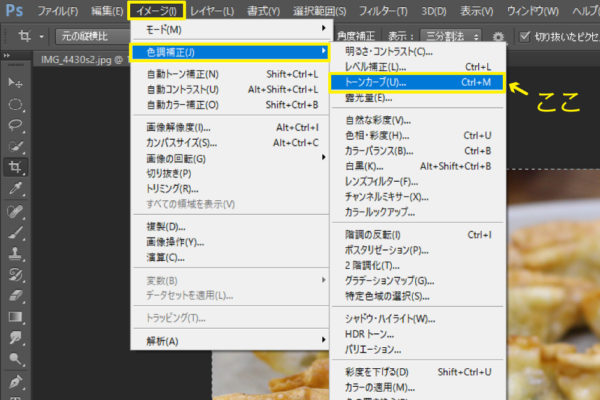Select the Move tool in toolbar
Image resolution: width=600 pixels, height=400 pixels.
click(16, 82)
